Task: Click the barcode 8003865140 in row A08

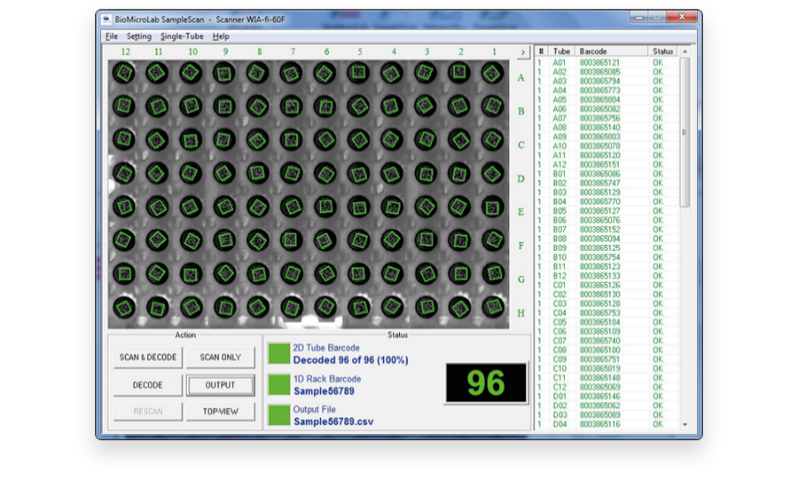Action: point(600,127)
